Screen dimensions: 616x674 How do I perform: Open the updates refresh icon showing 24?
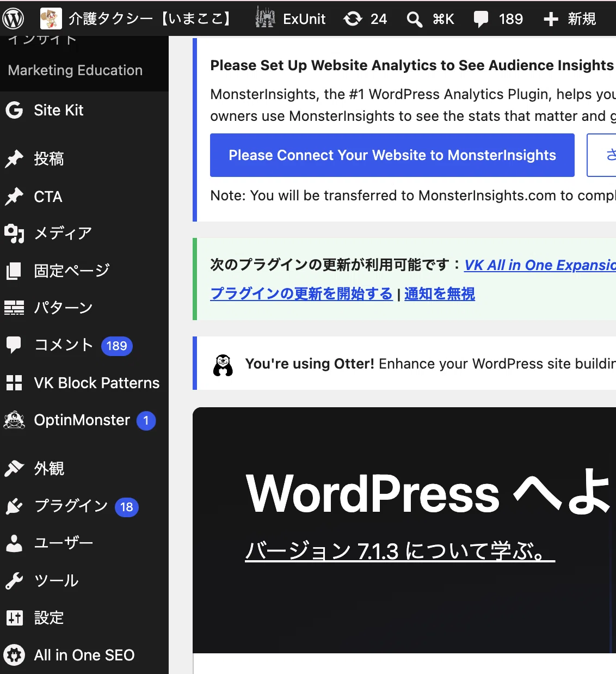[353, 19]
